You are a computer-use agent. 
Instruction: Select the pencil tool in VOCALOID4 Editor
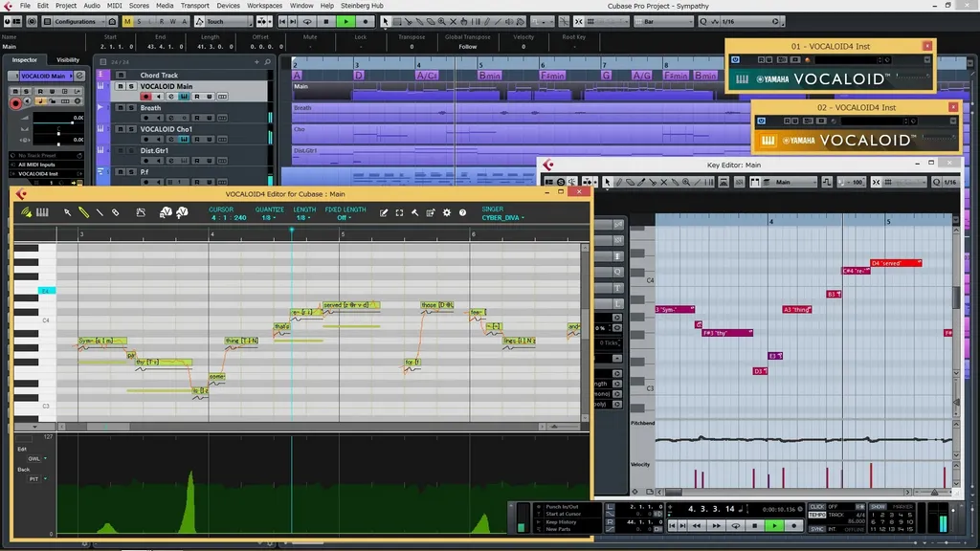[x=84, y=213]
